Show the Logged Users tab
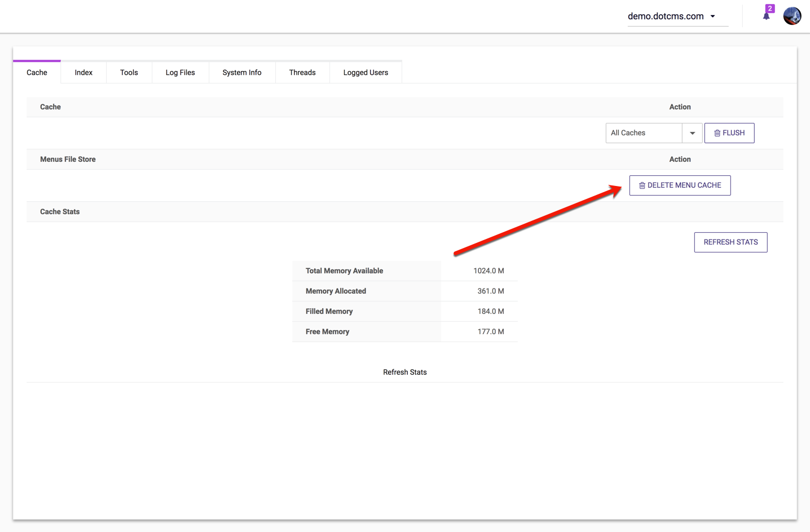The image size is (810, 532). [366, 73]
